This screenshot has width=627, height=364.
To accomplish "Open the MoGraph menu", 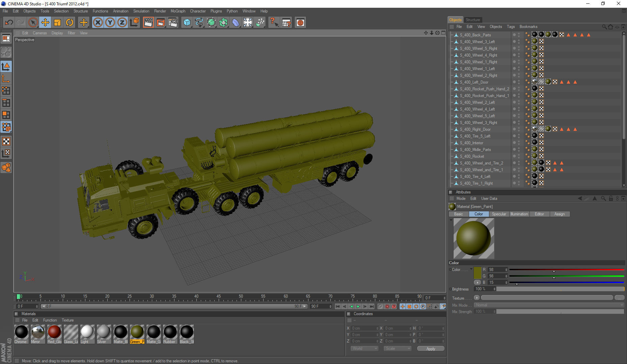I will pos(178,11).
